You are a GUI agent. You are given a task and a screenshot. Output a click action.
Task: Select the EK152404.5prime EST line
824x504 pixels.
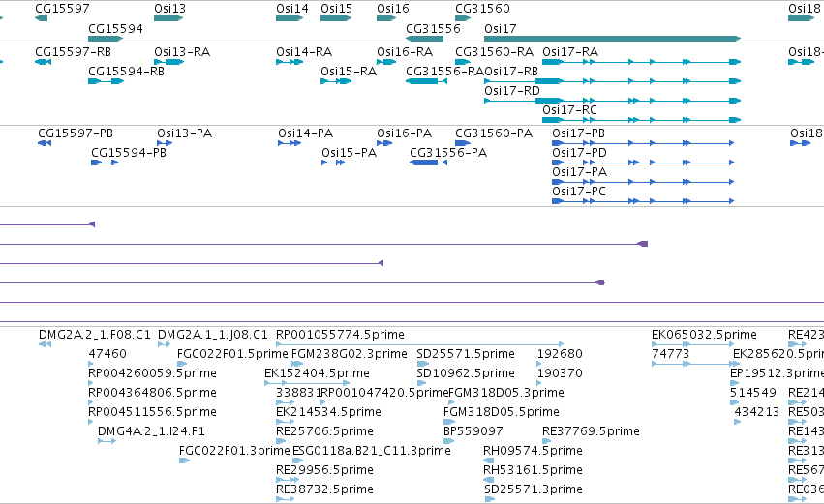point(306,383)
